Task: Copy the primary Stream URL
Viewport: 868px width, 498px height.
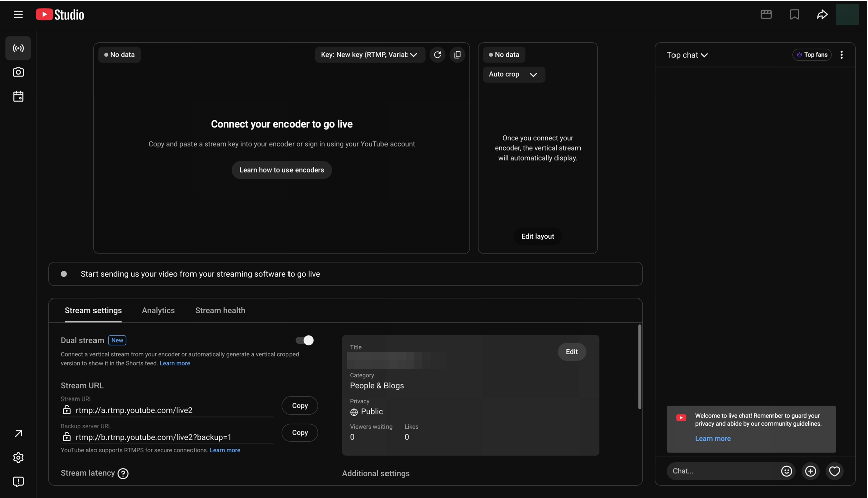Action: 300,406
